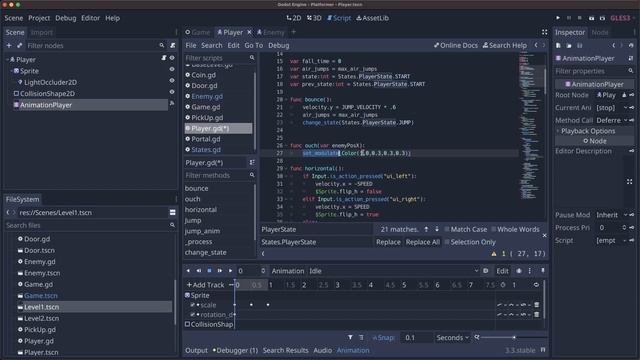Screen dimensions: 640x360
Task: Toggle visibility of the Sprite node
Action: tap(172, 69)
